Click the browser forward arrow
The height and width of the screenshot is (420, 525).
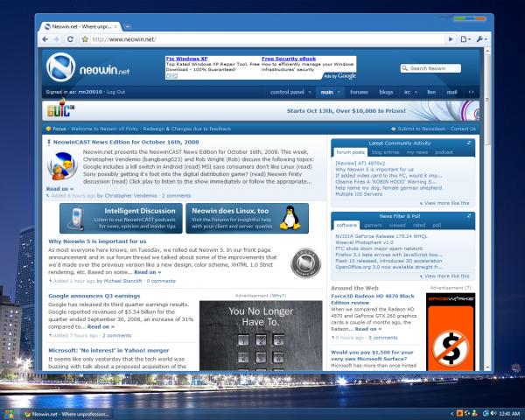tap(56, 39)
